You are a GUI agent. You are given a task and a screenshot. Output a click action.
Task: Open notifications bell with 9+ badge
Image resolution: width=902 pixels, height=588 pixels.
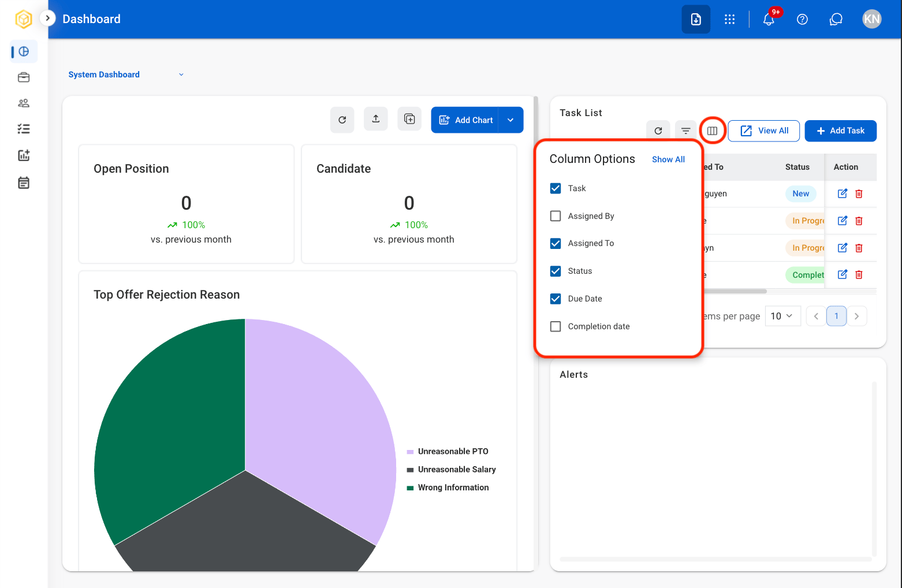(x=769, y=19)
